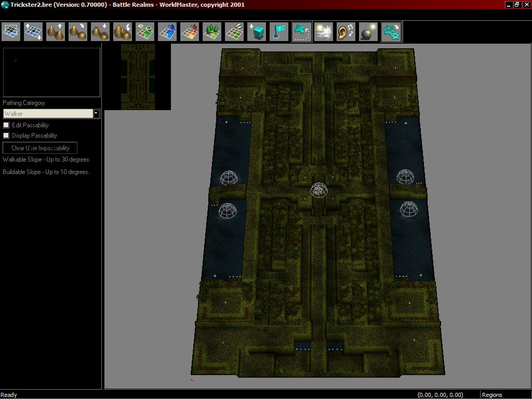Image resolution: width=532 pixels, height=399 pixels.
Task: Choose the terrain roughen tool with zigzag arrow
Action: [x=123, y=32]
